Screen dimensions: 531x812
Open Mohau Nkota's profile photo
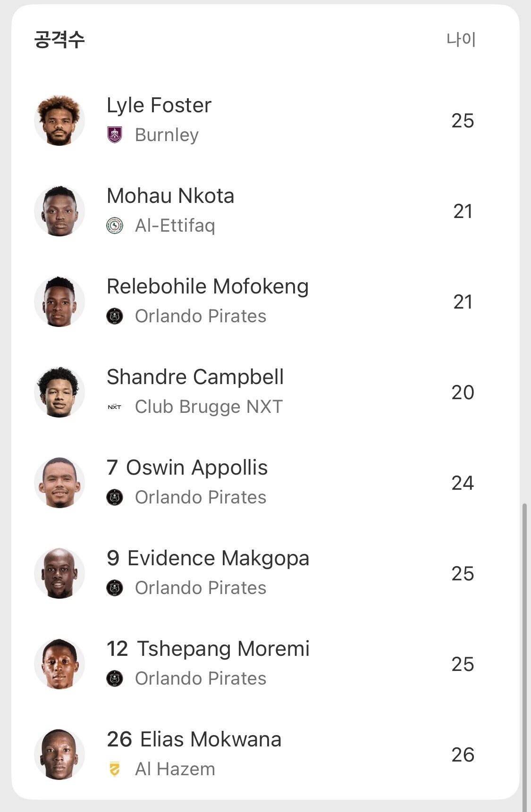(x=59, y=211)
